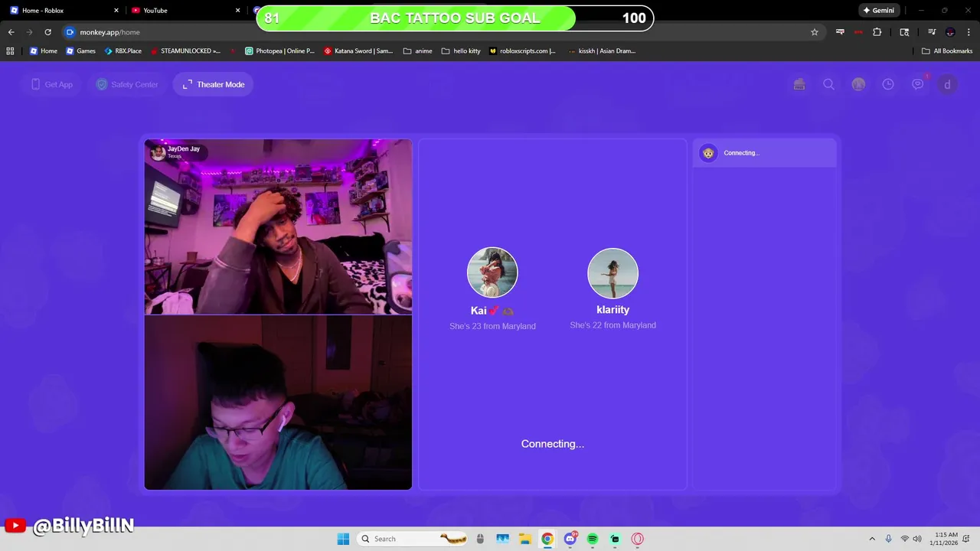The width and height of the screenshot is (980, 551).
Task: Expand the anime bookmarks folder
Action: point(417,51)
